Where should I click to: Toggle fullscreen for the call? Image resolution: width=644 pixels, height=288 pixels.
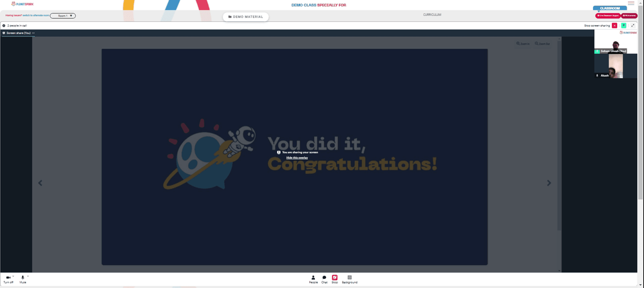coord(633,26)
